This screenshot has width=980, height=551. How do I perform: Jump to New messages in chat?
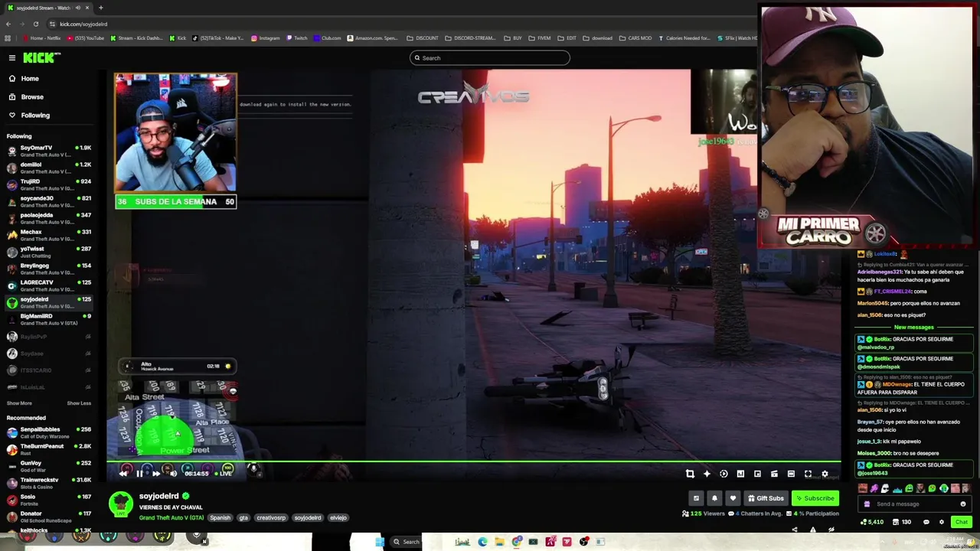[914, 328]
